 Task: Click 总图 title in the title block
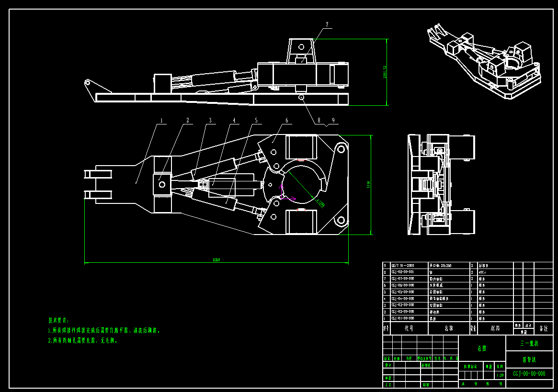[x=482, y=348]
